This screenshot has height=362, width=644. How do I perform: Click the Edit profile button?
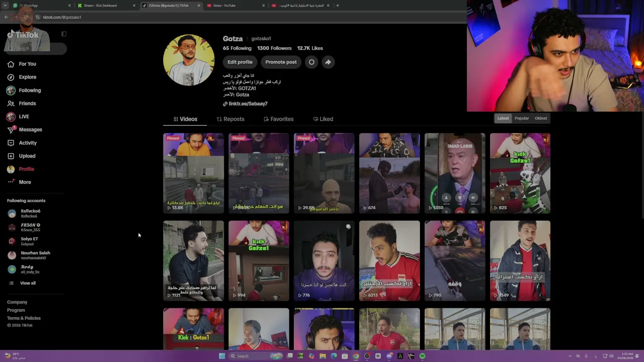[x=240, y=62]
